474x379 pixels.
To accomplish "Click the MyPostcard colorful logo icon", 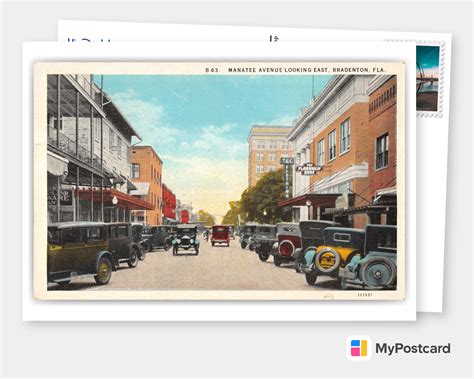I will [x=359, y=348].
